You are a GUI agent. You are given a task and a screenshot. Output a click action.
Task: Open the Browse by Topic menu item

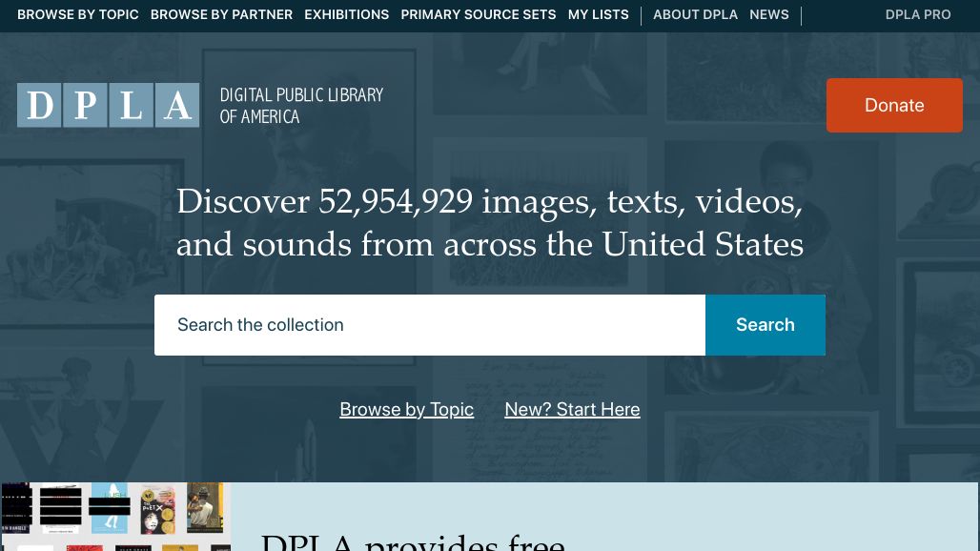point(77,14)
